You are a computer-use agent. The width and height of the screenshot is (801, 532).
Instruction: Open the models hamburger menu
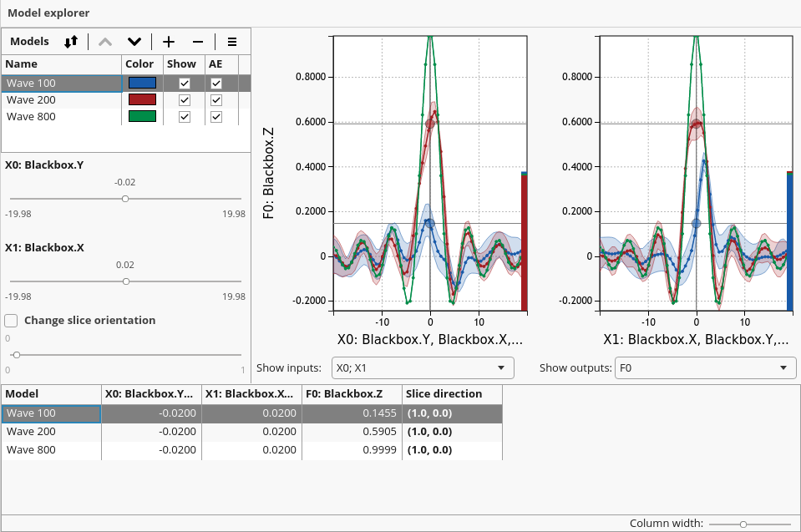tap(232, 42)
